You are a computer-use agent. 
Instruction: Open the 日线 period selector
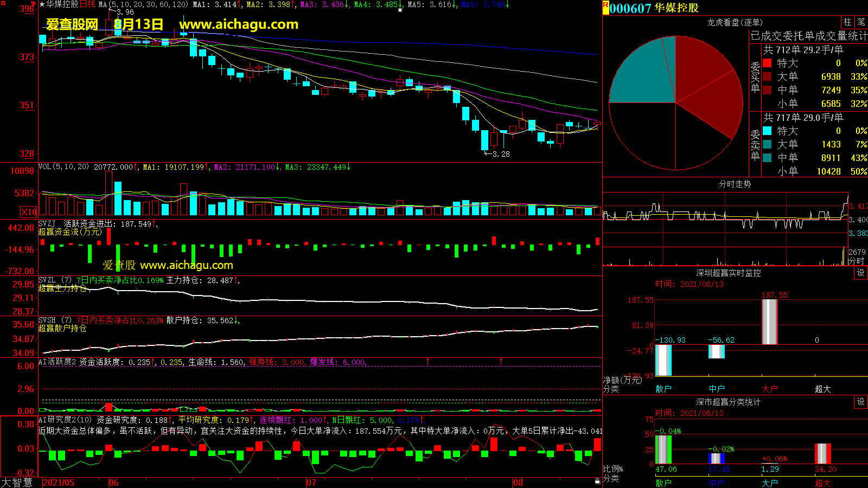(x=87, y=4)
